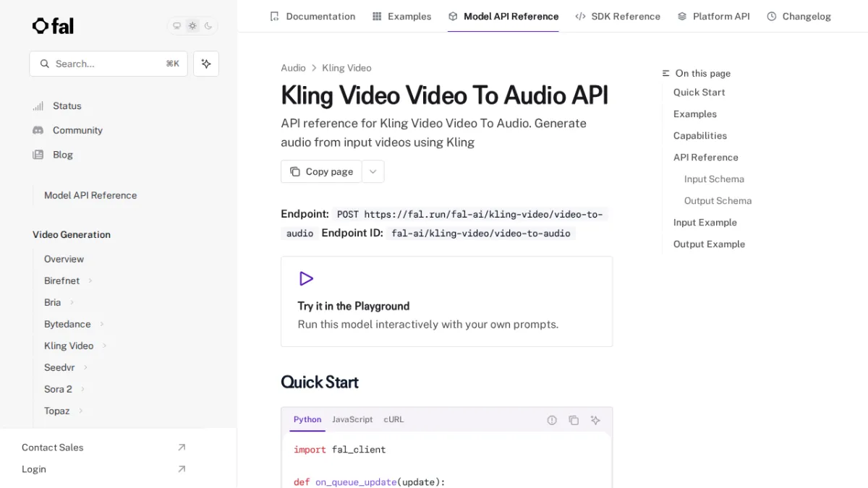Select the Model API Reference tab

tap(503, 16)
